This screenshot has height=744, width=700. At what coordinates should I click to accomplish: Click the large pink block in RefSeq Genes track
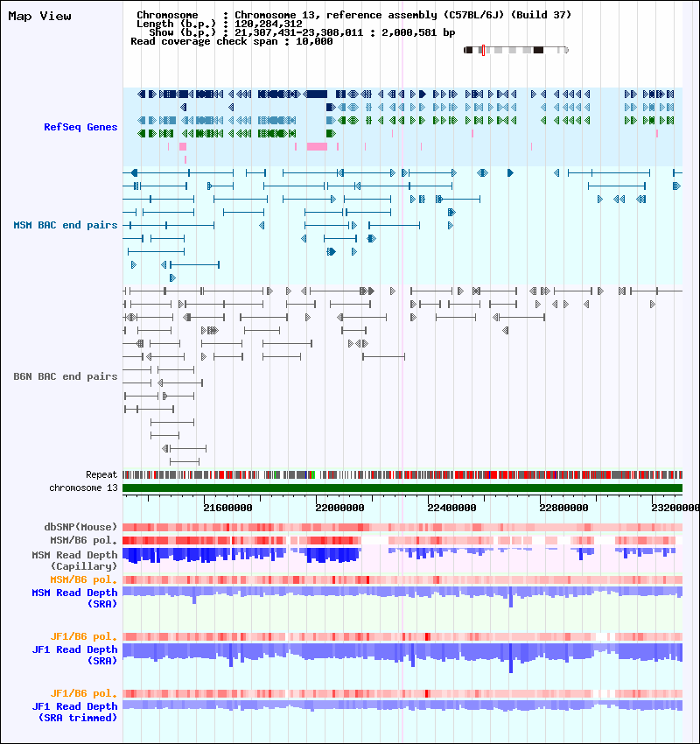[x=317, y=147]
